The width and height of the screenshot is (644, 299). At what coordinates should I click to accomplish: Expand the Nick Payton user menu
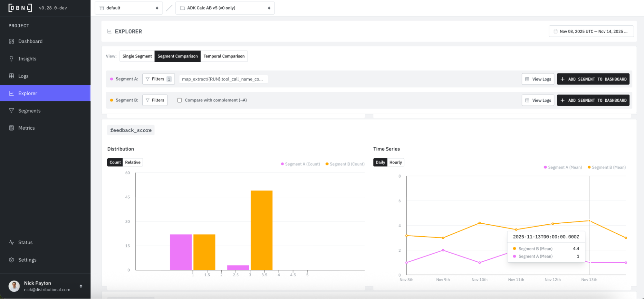click(x=81, y=286)
